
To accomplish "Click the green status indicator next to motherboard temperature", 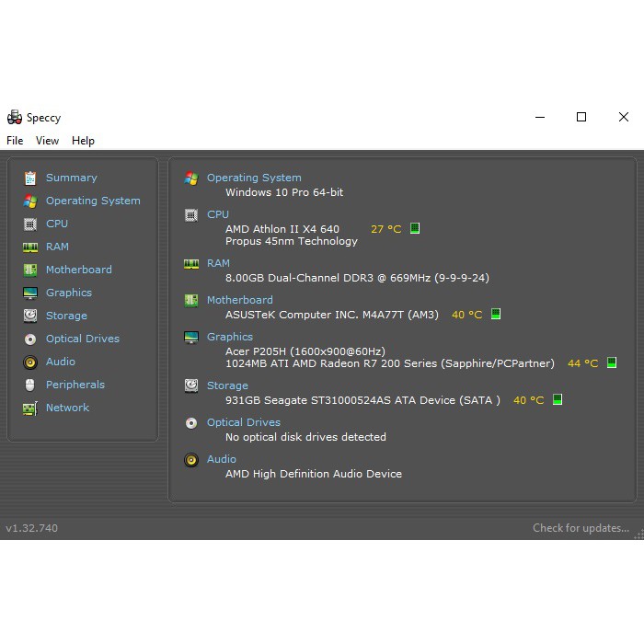I will 496,315.
